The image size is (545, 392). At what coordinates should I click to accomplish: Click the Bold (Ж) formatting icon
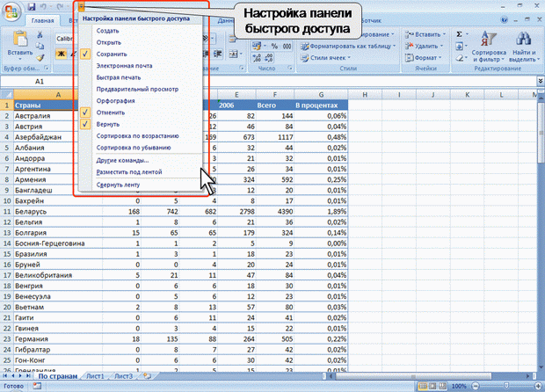(62, 53)
